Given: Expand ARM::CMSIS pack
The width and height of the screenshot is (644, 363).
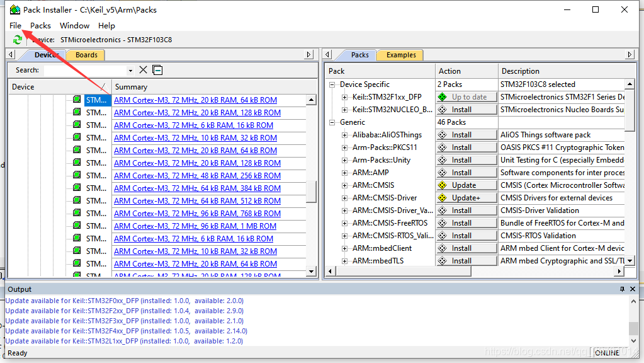Looking at the screenshot, I should click(344, 185).
